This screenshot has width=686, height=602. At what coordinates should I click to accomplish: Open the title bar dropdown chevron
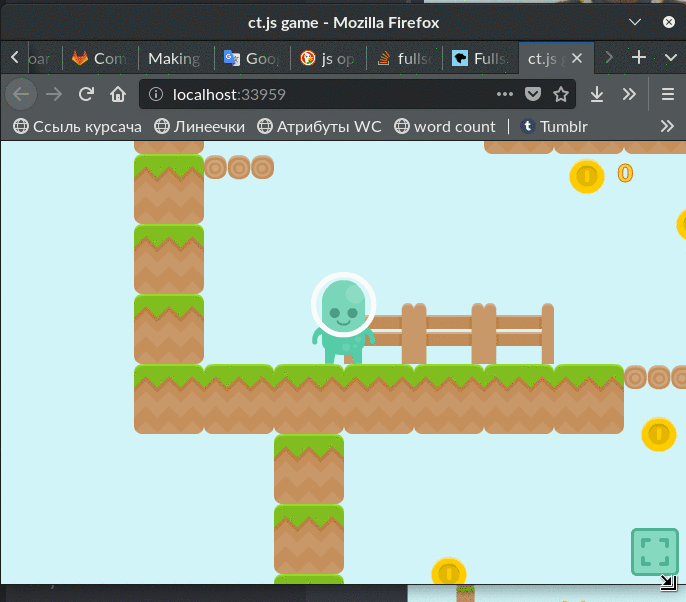634,22
